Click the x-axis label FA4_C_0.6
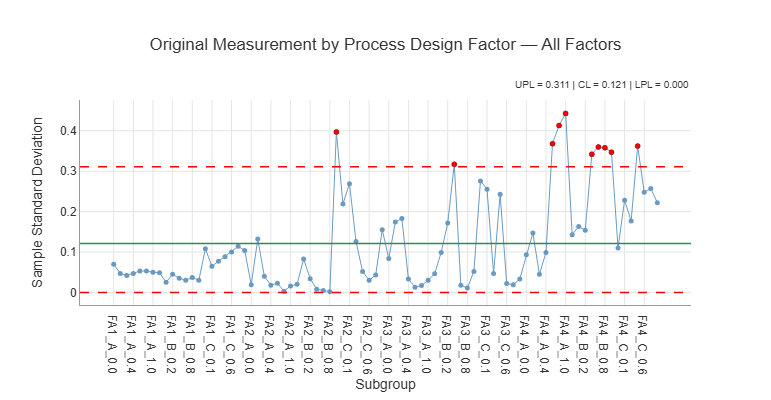Image resolution: width=771 pixels, height=400 pixels. pos(643,344)
